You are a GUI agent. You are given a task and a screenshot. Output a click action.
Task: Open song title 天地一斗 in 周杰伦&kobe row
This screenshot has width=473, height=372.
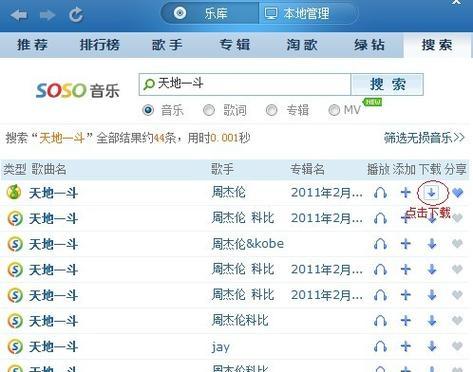(53, 244)
